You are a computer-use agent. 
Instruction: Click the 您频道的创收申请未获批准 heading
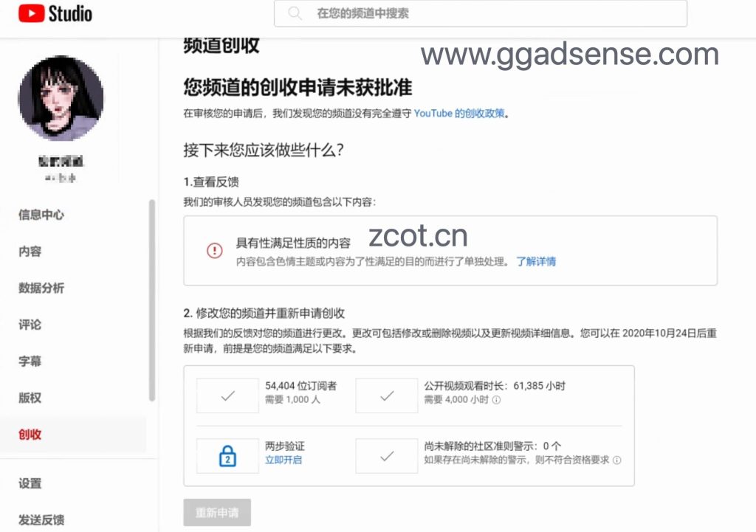pyautogui.click(x=298, y=88)
